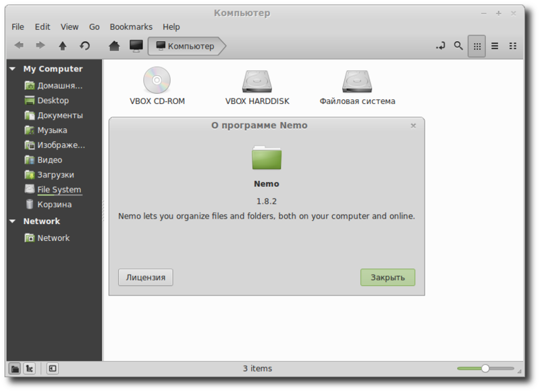Image resolution: width=540 pixels, height=392 pixels.
Task: Collapse the My Computer section
Action: point(13,69)
